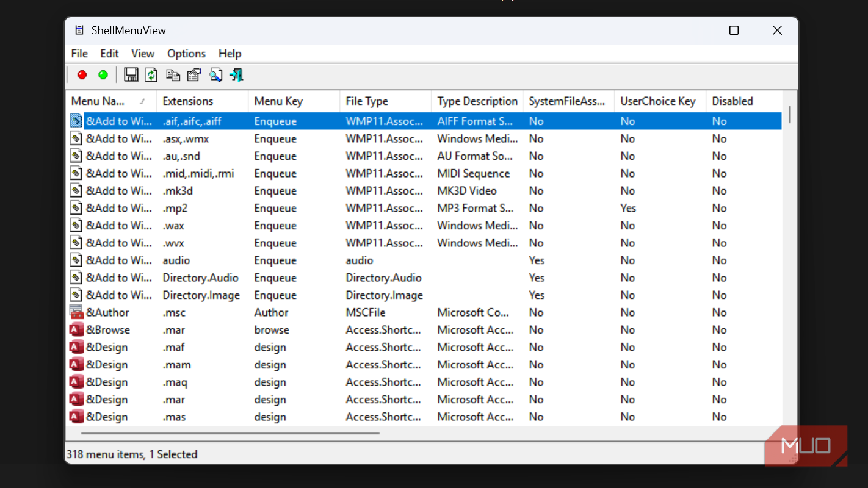Open the Edit menu
The image size is (868, 488).
click(110, 54)
